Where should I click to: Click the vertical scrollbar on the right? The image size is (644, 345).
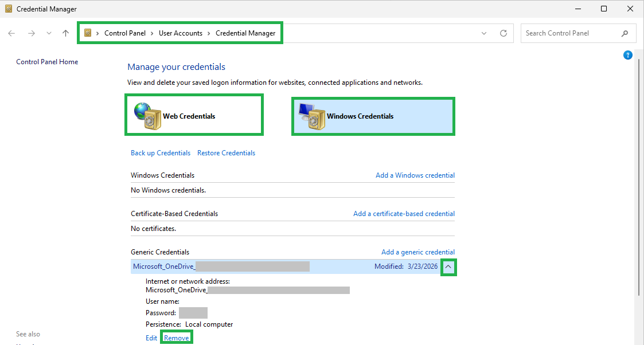639,177
